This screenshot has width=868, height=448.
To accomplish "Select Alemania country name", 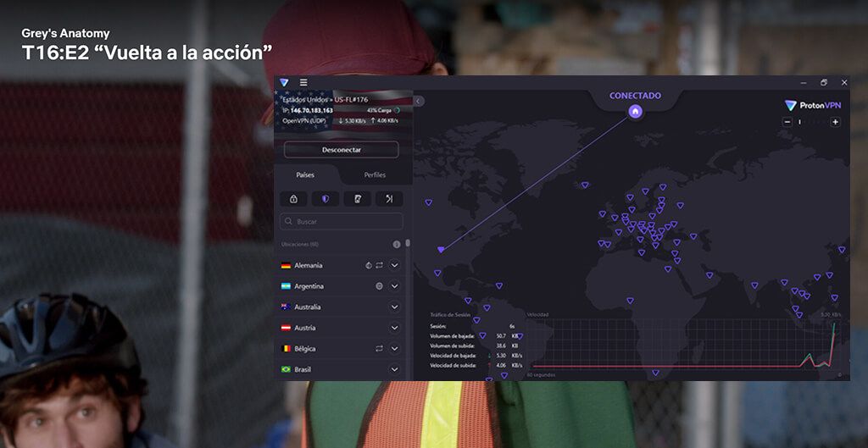I will click(x=309, y=265).
